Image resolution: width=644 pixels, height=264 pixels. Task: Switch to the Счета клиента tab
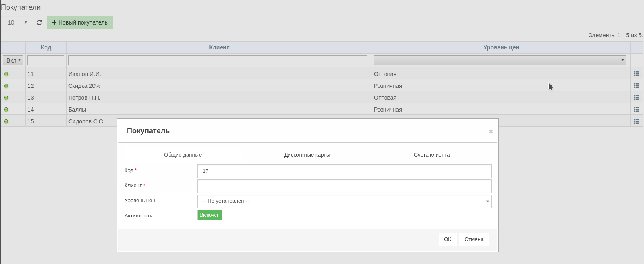[x=432, y=155]
